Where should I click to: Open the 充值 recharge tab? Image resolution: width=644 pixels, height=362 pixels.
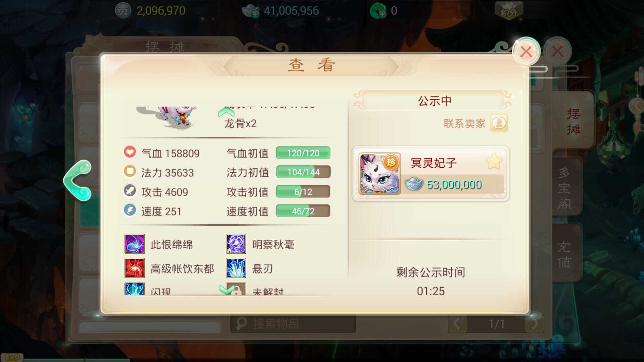[565, 254]
